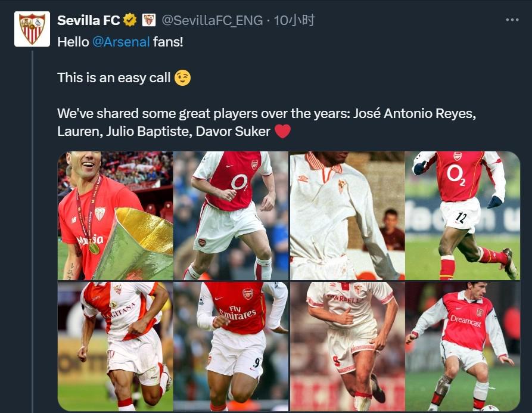
Task: Open the Sevilla FC display name
Action: 88,20
